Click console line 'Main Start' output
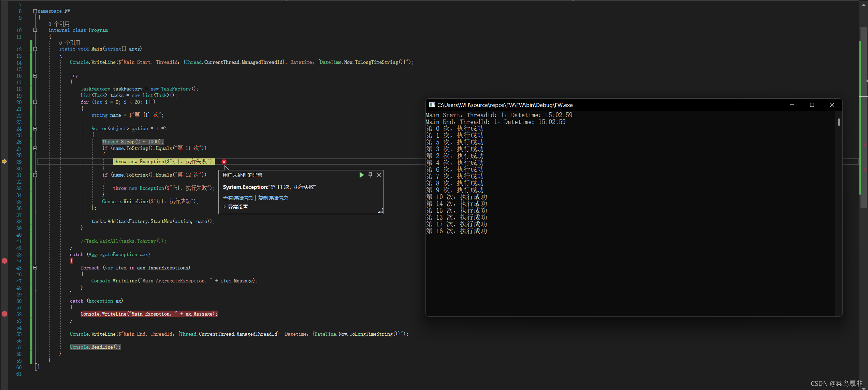The height and width of the screenshot is (390, 868). (x=499, y=115)
